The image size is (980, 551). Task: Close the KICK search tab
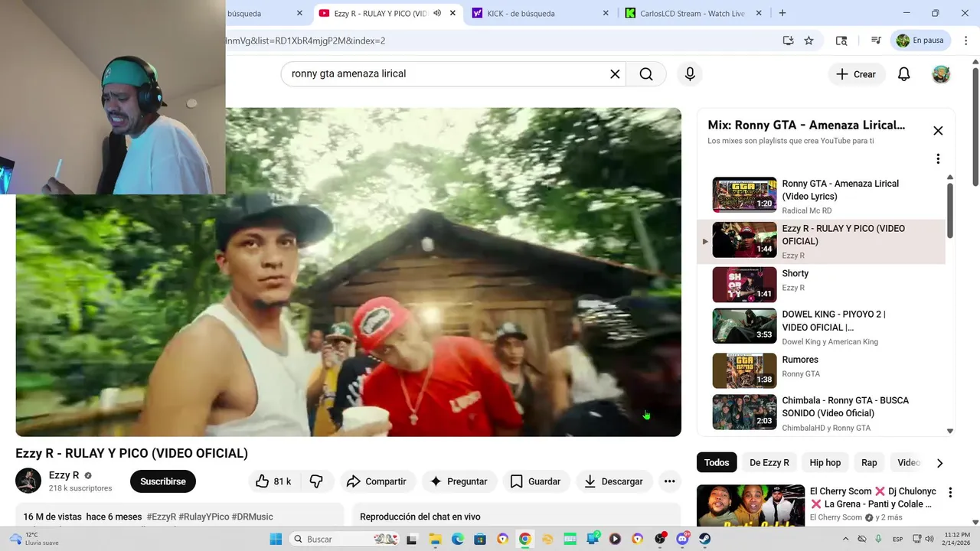click(606, 13)
